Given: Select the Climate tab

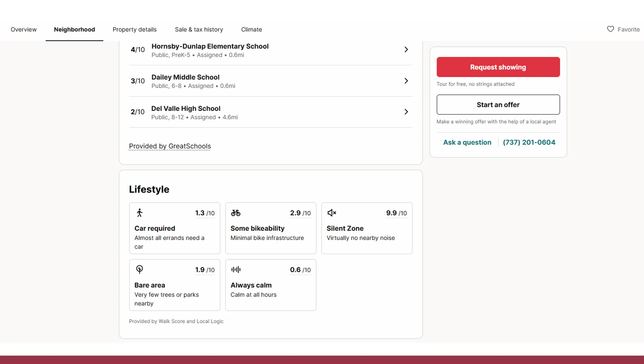Looking at the screenshot, I should 251,30.
